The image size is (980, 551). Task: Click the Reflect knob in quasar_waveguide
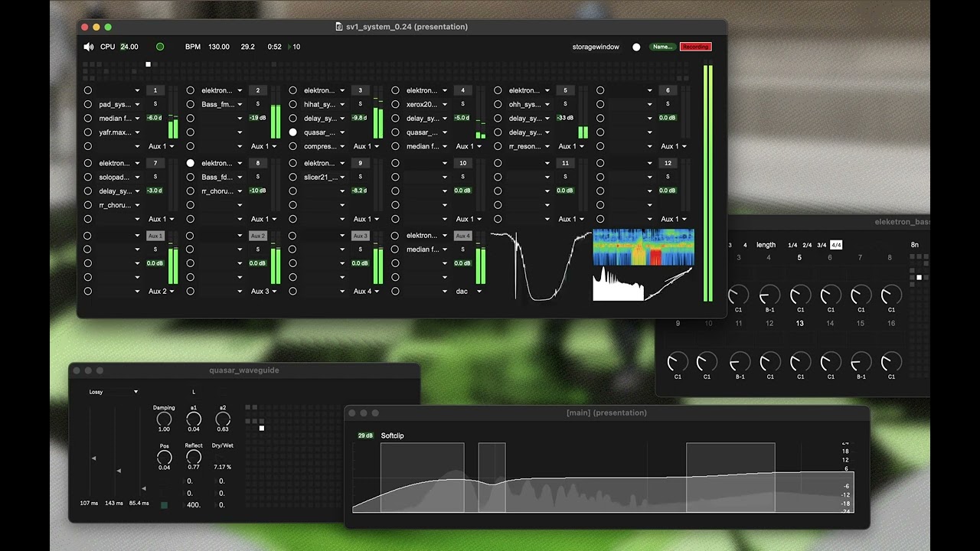[x=194, y=458]
